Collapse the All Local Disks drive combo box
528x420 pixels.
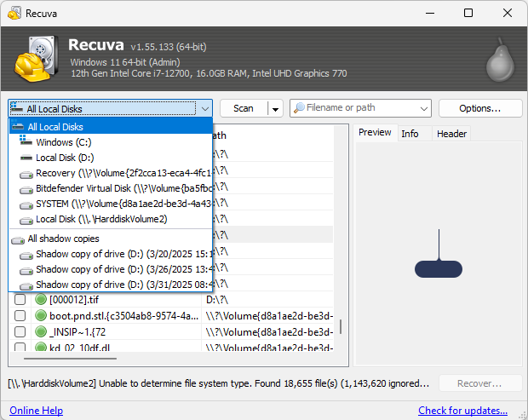tap(205, 108)
